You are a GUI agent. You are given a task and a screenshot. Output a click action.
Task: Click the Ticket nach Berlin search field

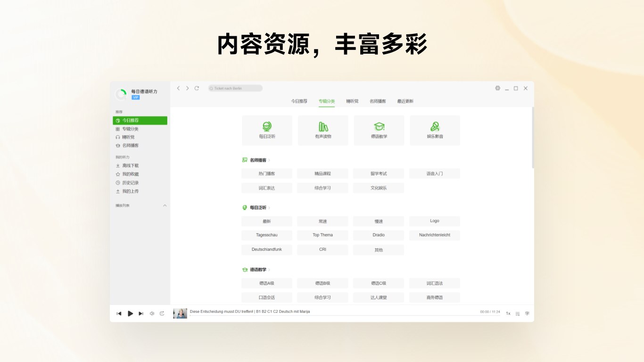click(x=235, y=88)
